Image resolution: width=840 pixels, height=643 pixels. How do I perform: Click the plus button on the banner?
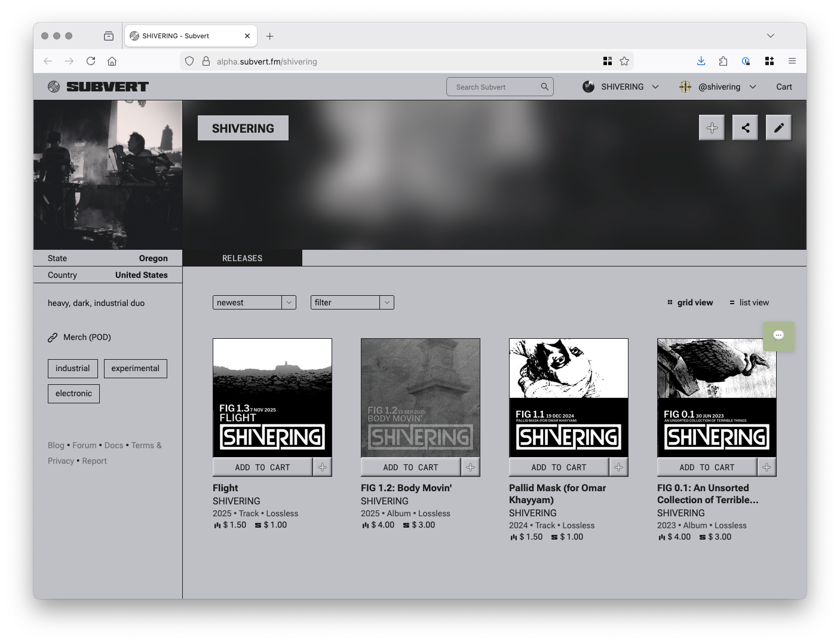coord(712,128)
